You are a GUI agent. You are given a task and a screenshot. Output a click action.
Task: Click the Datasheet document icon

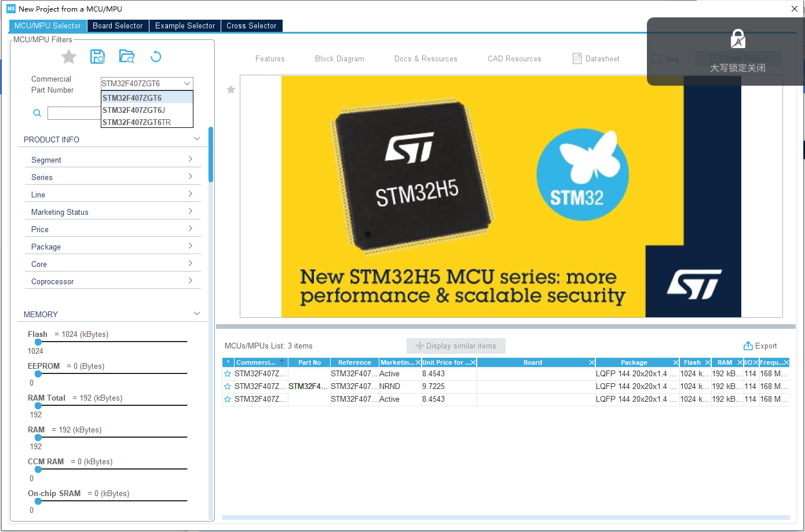577,58
